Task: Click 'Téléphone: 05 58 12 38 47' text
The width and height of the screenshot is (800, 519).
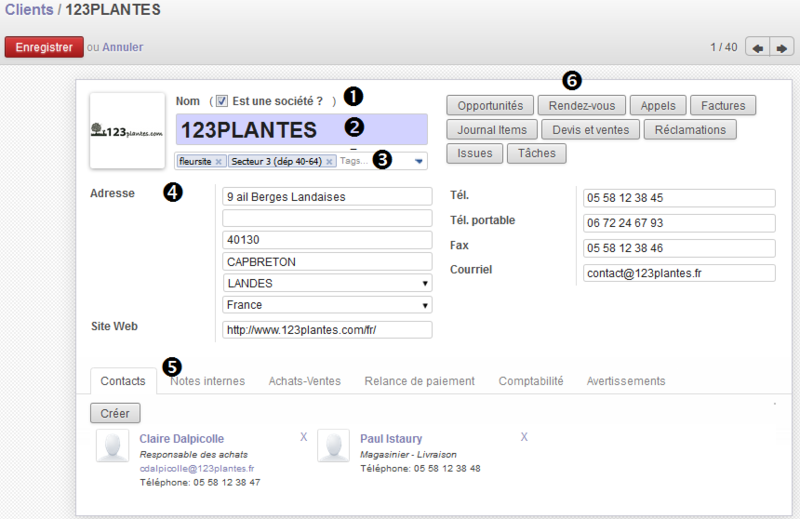Action: (x=200, y=482)
